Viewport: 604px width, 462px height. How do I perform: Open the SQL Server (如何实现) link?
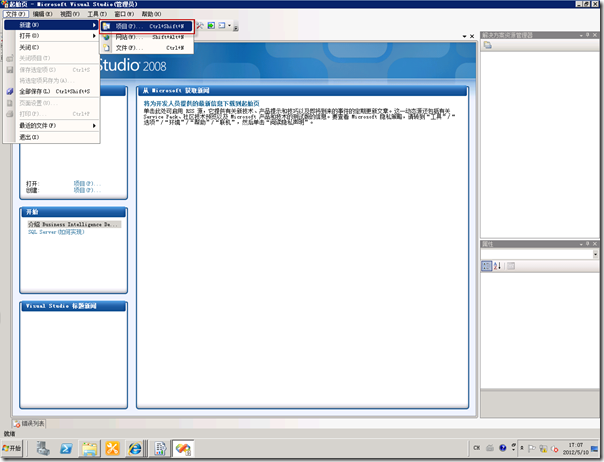coord(56,232)
